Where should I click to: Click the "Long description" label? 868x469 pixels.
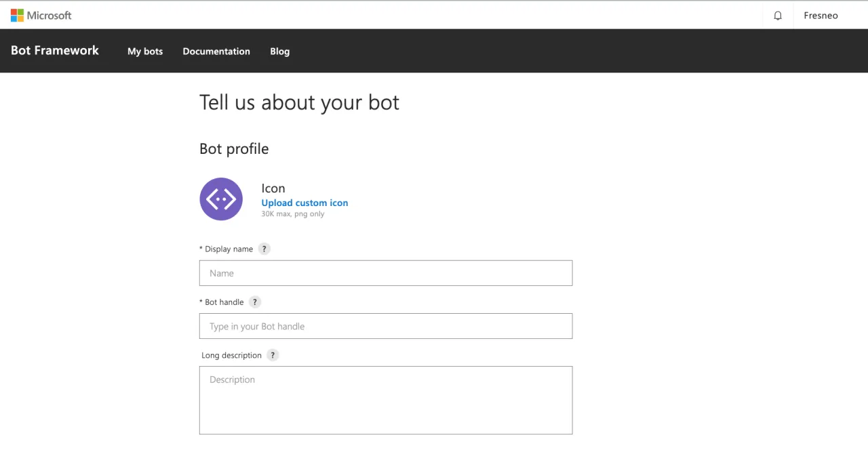(231, 355)
